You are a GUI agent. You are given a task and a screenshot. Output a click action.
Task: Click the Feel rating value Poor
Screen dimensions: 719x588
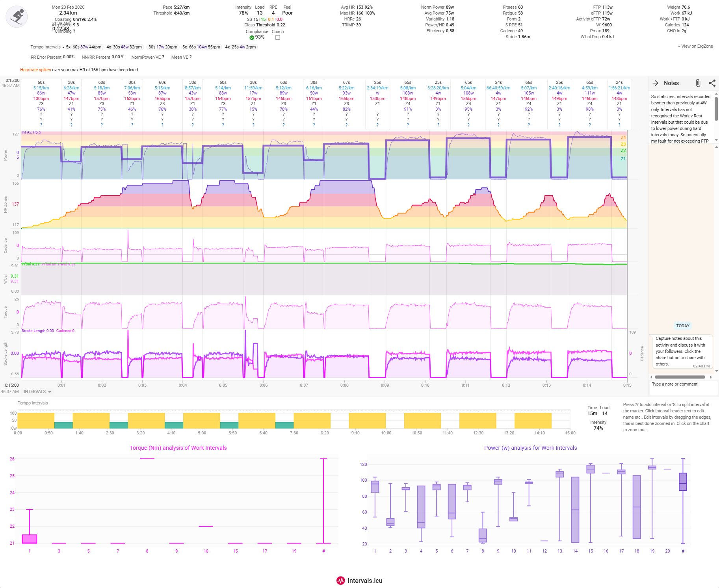287,13
